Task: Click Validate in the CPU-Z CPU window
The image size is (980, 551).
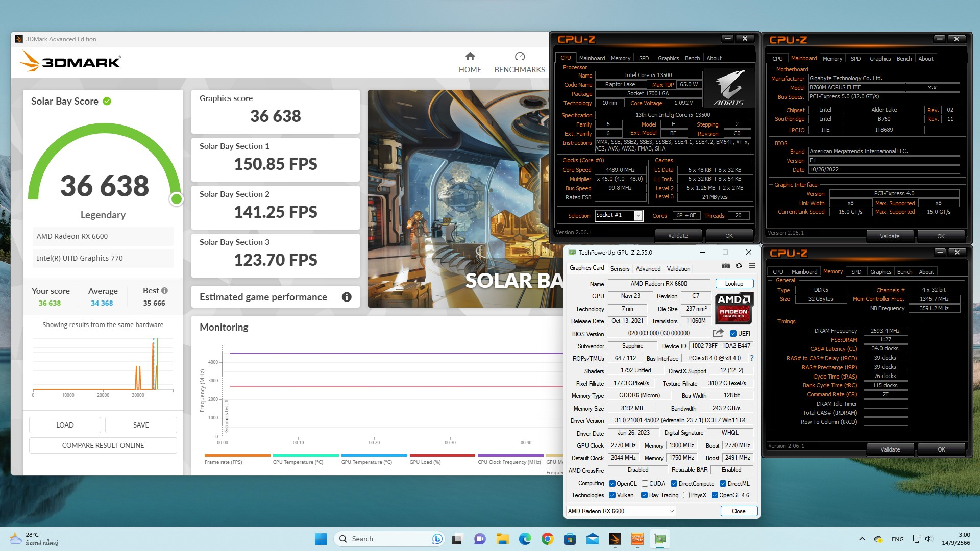Action: pyautogui.click(x=678, y=236)
